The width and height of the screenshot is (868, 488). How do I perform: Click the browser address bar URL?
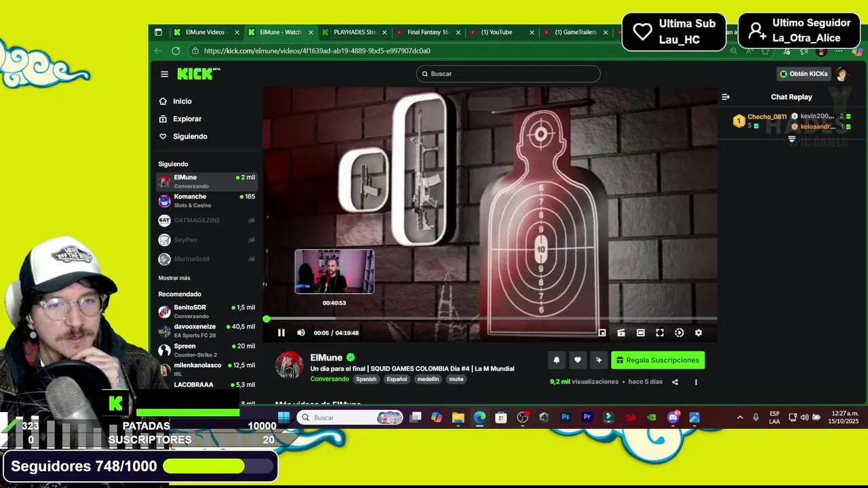[x=317, y=51]
